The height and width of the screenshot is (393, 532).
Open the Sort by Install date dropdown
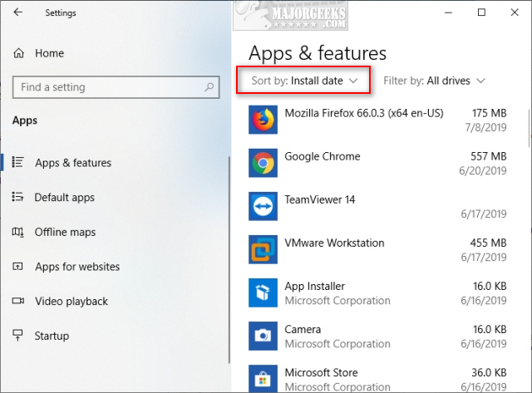click(304, 81)
